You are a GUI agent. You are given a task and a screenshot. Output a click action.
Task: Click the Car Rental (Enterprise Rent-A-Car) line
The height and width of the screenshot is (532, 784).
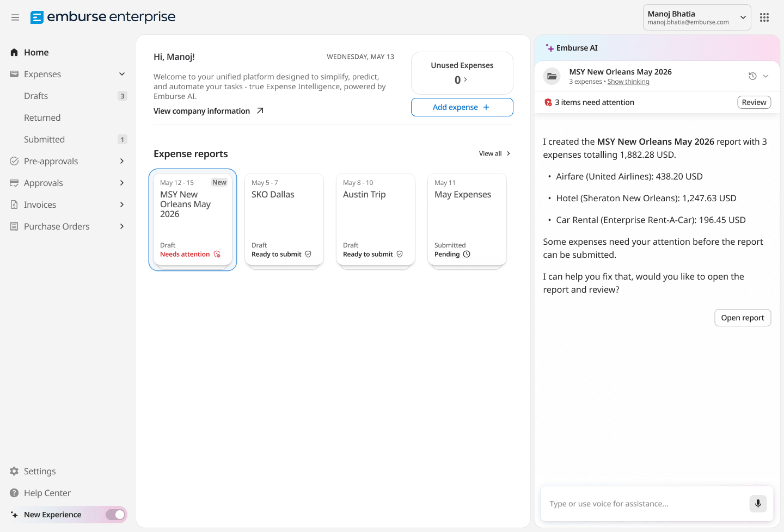(x=651, y=220)
